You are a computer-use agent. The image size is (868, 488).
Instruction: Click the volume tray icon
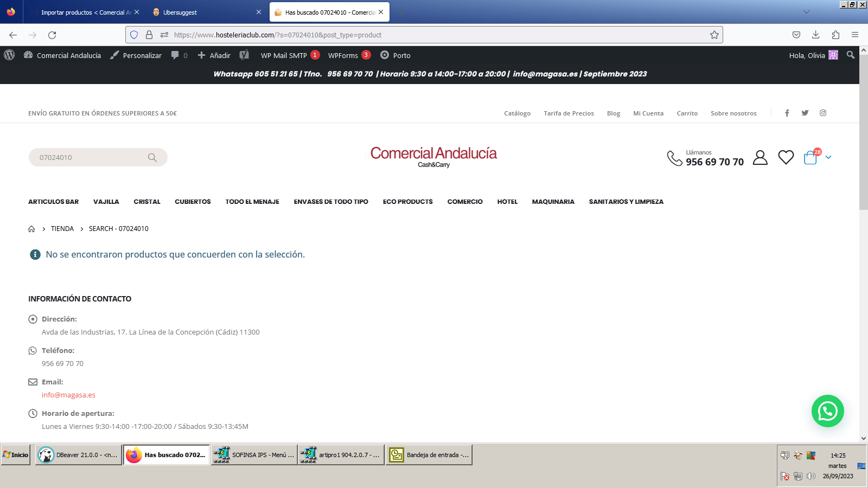[811, 476]
